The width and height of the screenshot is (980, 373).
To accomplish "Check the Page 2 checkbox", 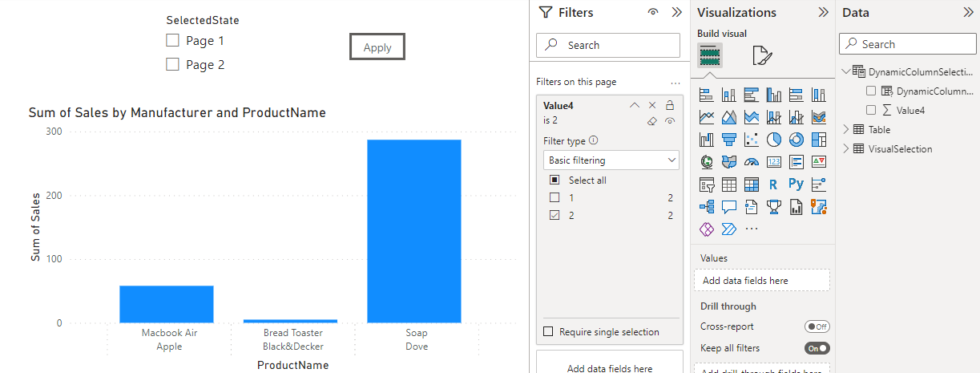I will tap(172, 64).
